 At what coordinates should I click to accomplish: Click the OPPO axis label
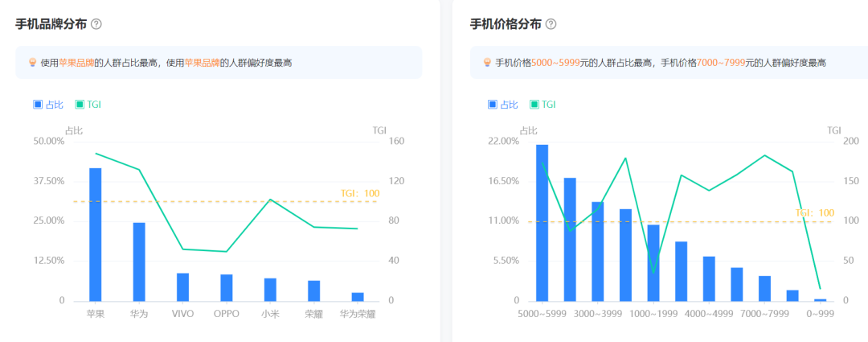coord(227,314)
